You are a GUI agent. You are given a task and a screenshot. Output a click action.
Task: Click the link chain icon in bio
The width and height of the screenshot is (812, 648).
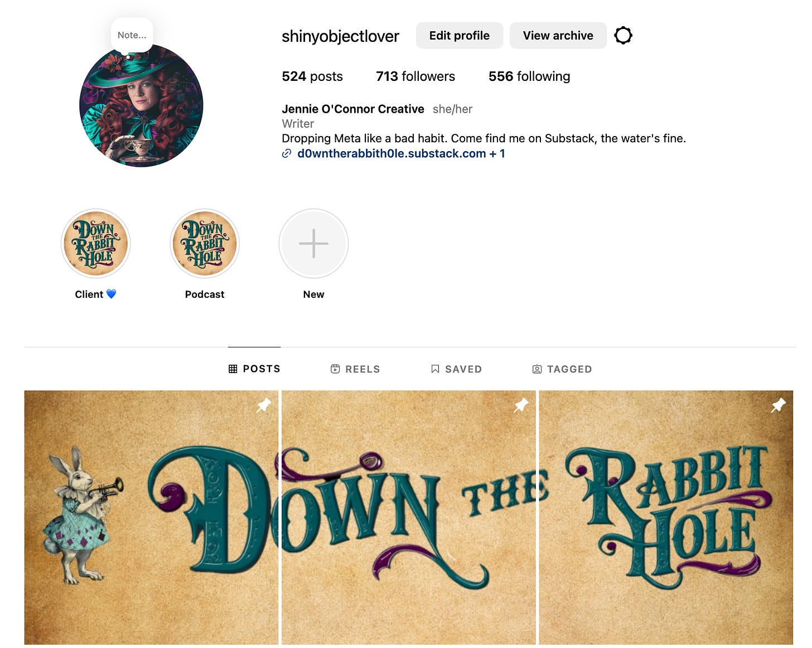pyautogui.click(x=287, y=154)
